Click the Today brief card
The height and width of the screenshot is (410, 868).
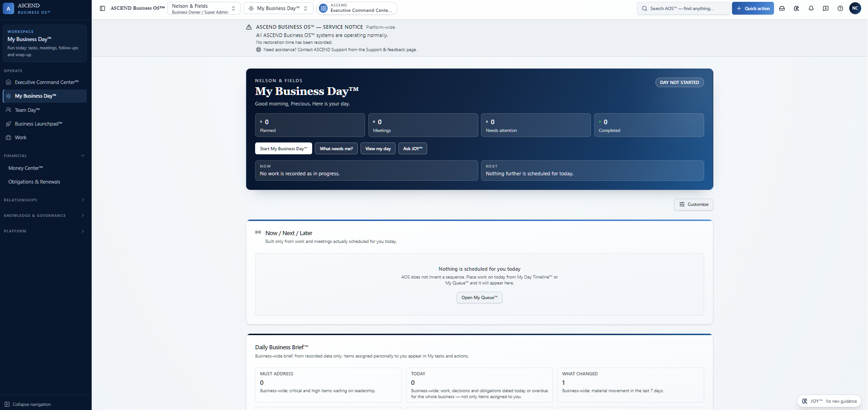pyautogui.click(x=480, y=385)
